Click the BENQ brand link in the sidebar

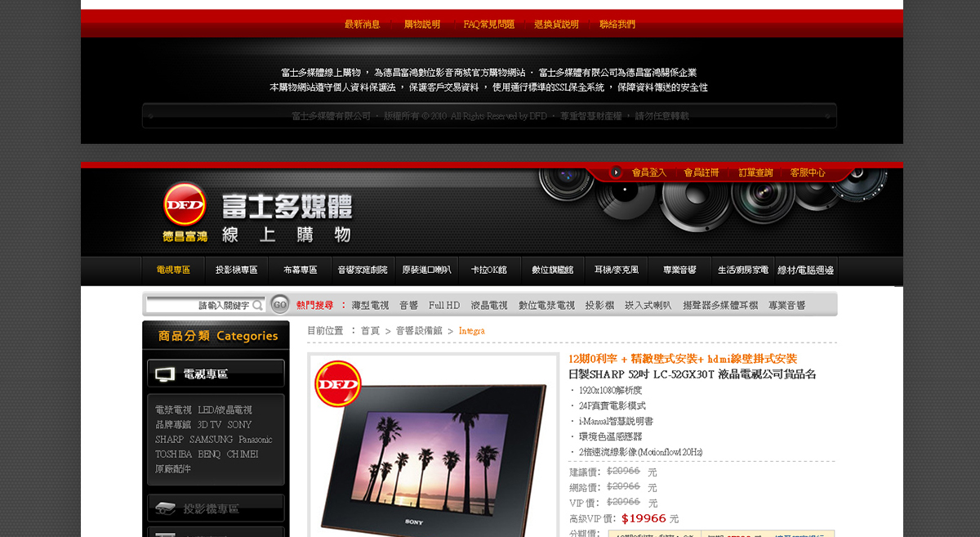click(209, 454)
